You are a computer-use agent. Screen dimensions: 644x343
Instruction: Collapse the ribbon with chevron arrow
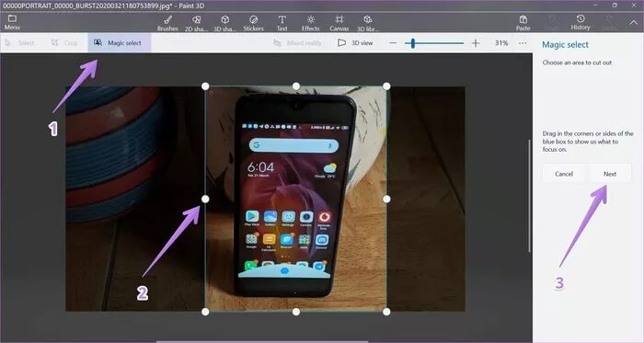634,23
